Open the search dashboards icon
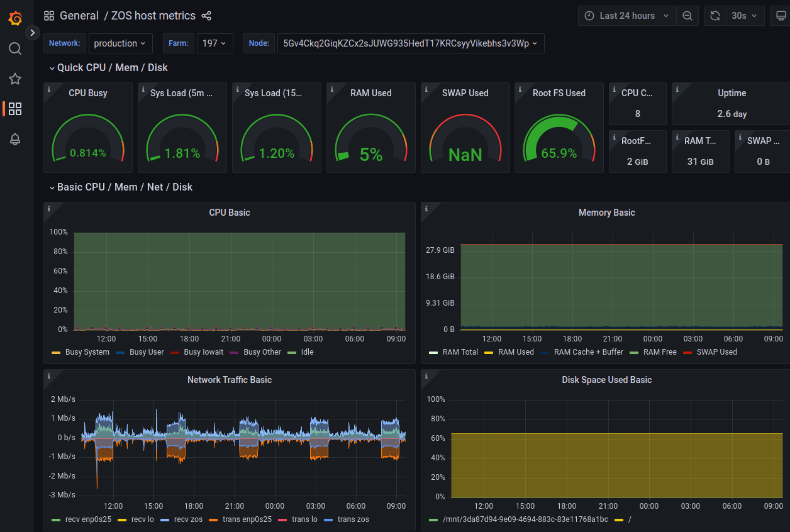Screen dimensions: 790x532 (15, 48)
